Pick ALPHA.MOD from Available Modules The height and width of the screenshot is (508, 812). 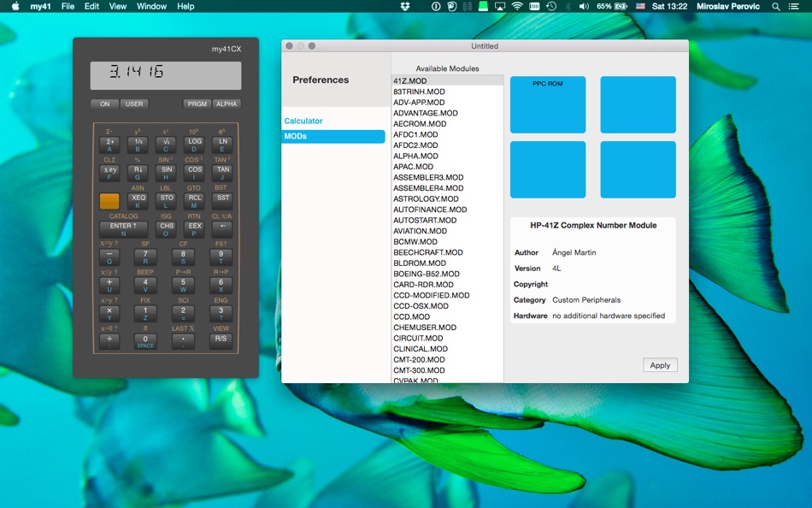(447, 156)
